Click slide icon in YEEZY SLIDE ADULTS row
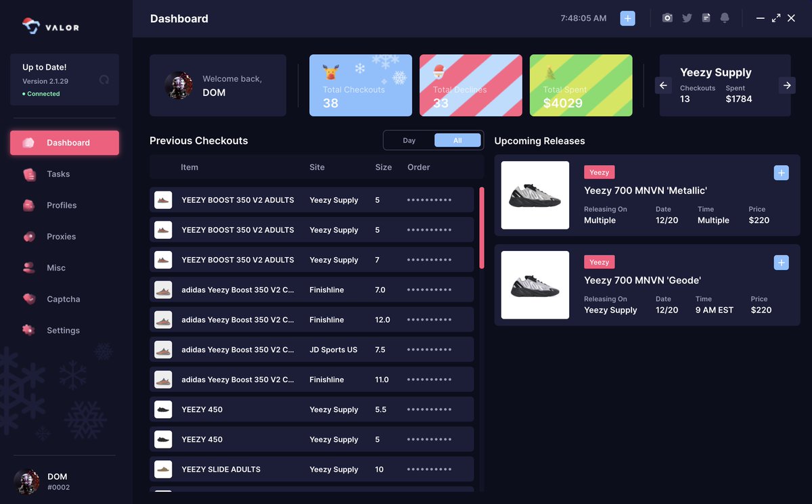 pos(163,469)
